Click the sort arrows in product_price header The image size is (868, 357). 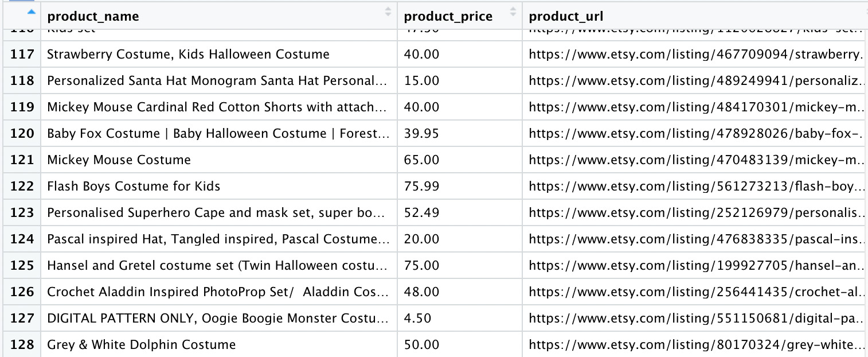coord(513,11)
